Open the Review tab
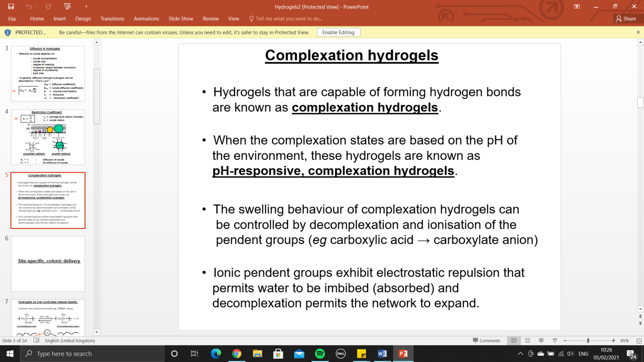Screen dimensions: 644x362 click(210, 19)
